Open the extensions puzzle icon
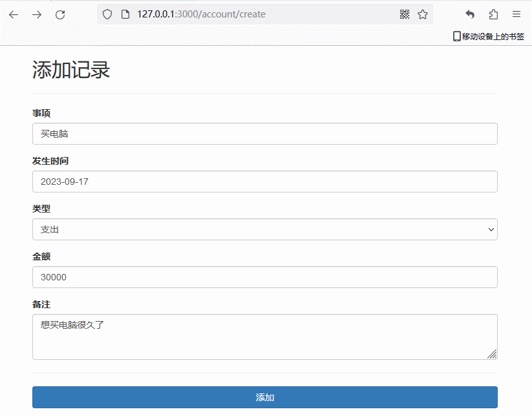 coord(493,14)
